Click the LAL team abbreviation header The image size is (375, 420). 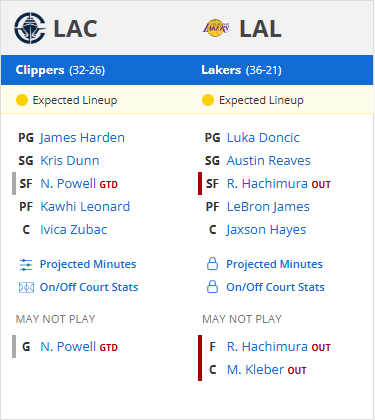[x=261, y=29]
